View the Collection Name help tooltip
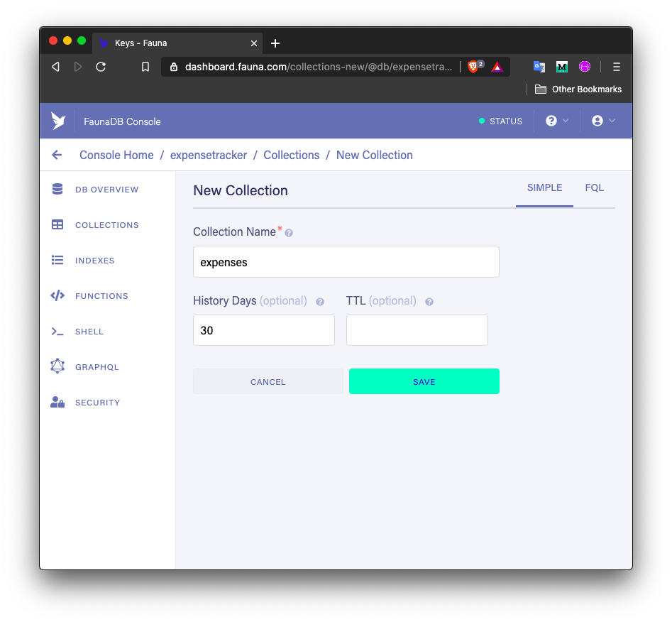 click(x=288, y=231)
